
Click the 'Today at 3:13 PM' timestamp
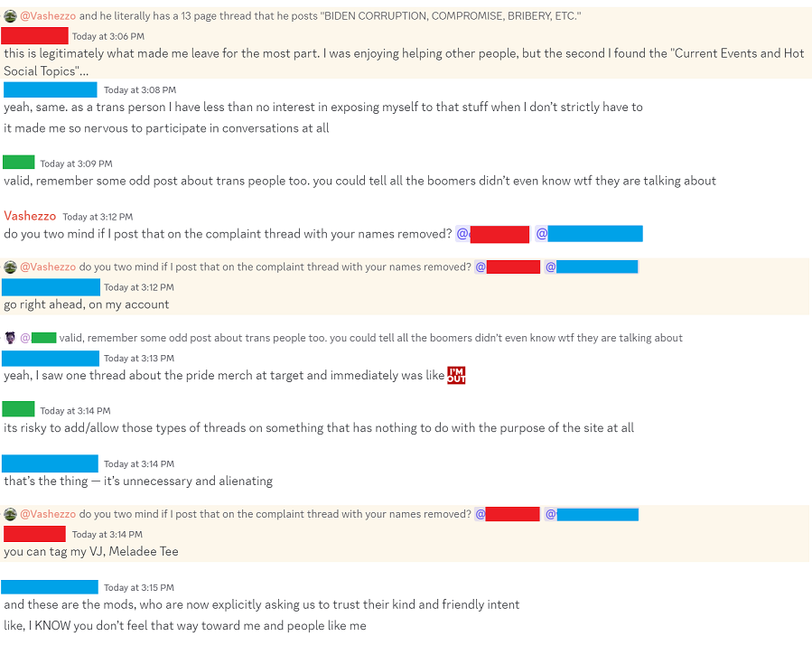139,358
